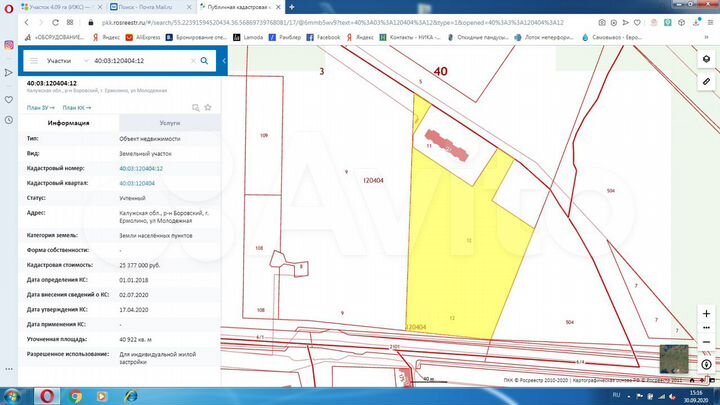Open Instagram in Opera sidebar

click(8, 45)
